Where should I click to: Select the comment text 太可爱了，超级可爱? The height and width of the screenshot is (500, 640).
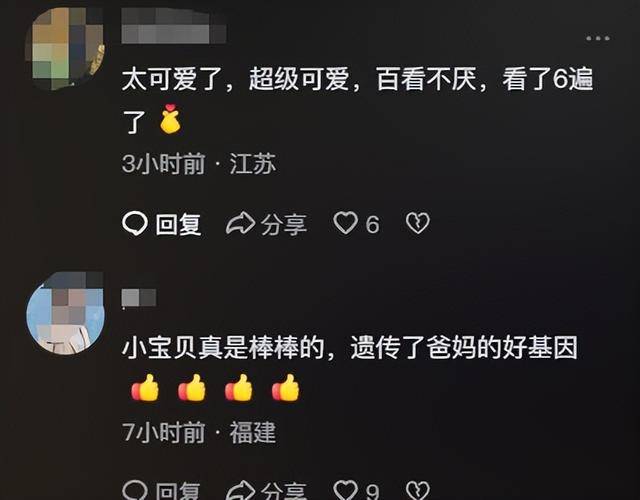[236, 79]
